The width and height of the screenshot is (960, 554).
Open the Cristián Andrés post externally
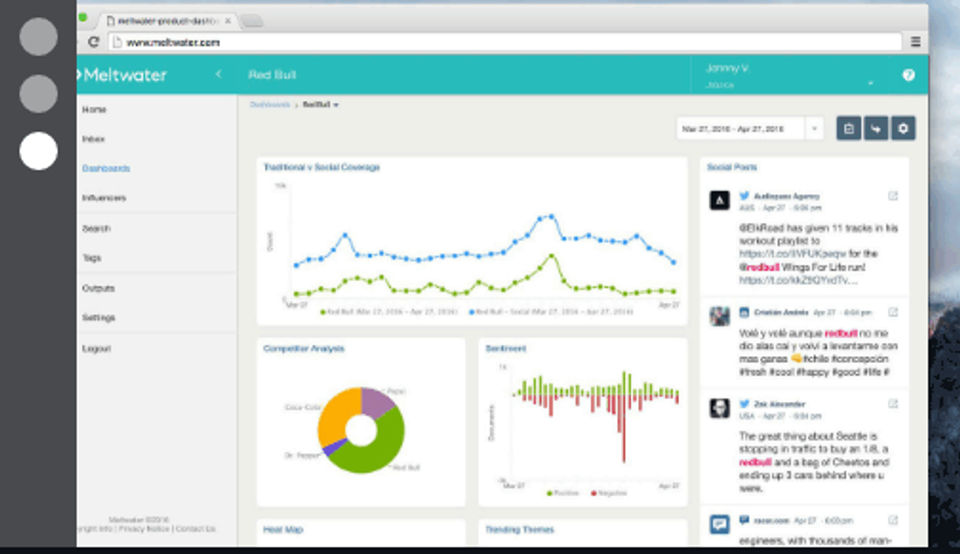tap(893, 312)
